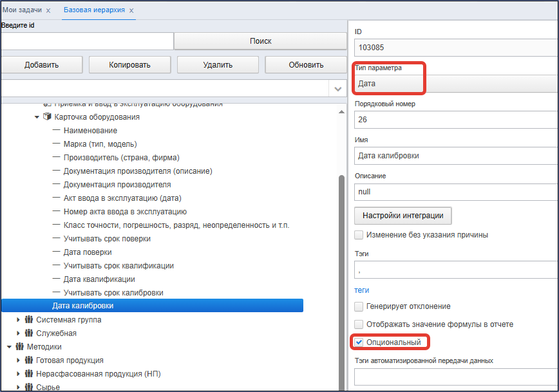
Task: Click the Карточка оборудования box icon
Action: 47,117
